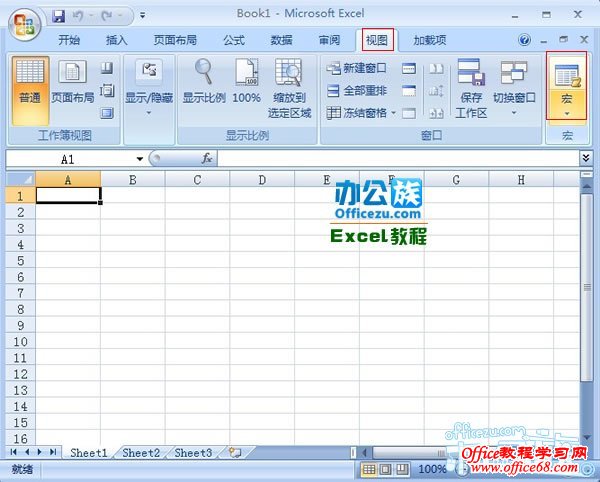The width and height of the screenshot is (600, 482).
Task: Go to first sheet navigation arrow
Action: [14, 452]
